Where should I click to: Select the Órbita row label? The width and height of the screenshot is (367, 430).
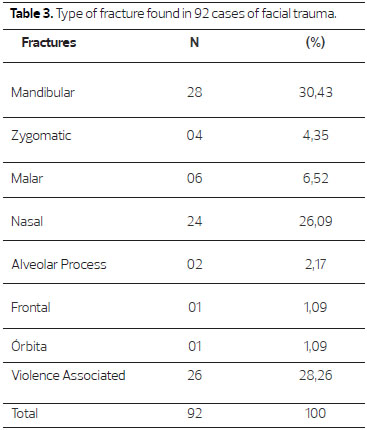click(x=29, y=346)
